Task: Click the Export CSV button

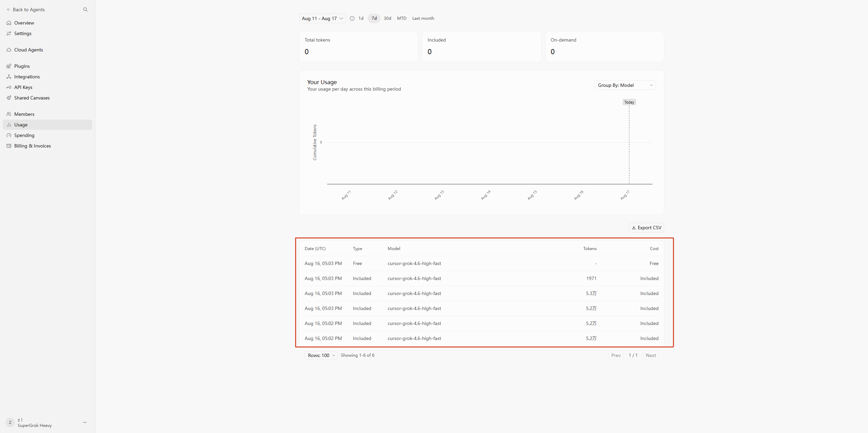Action: click(x=646, y=228)
